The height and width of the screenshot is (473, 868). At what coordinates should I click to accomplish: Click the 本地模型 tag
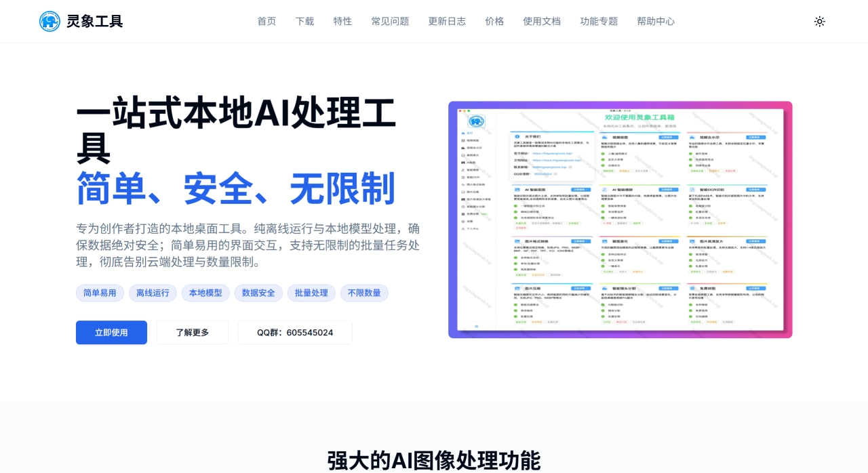coord(205,293)
